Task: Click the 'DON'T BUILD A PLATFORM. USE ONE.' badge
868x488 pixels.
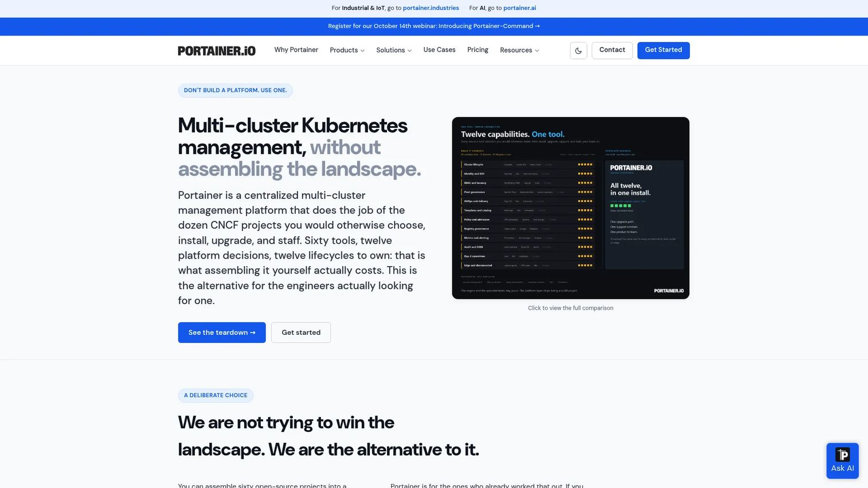Action: (x=235, y=91)
